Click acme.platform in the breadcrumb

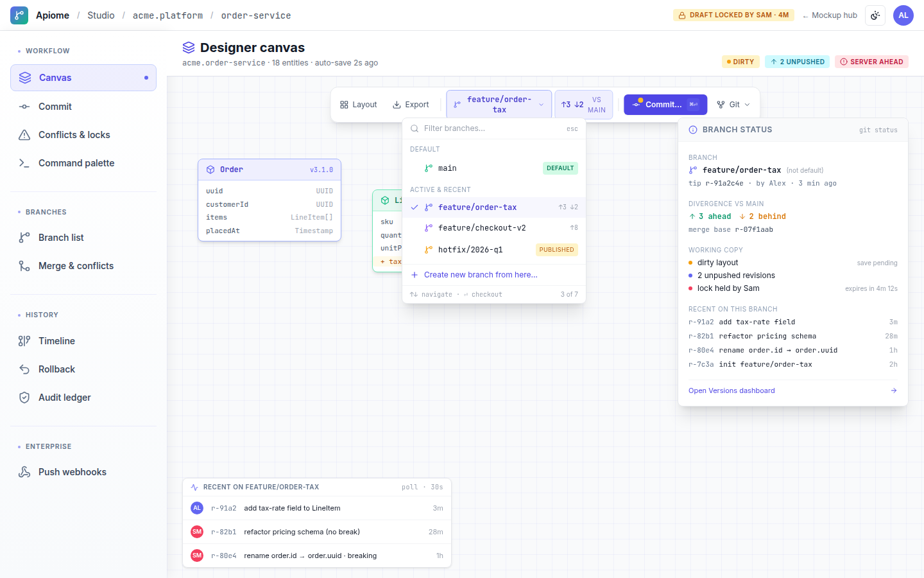pyautogui.click(x=167, y=15)
